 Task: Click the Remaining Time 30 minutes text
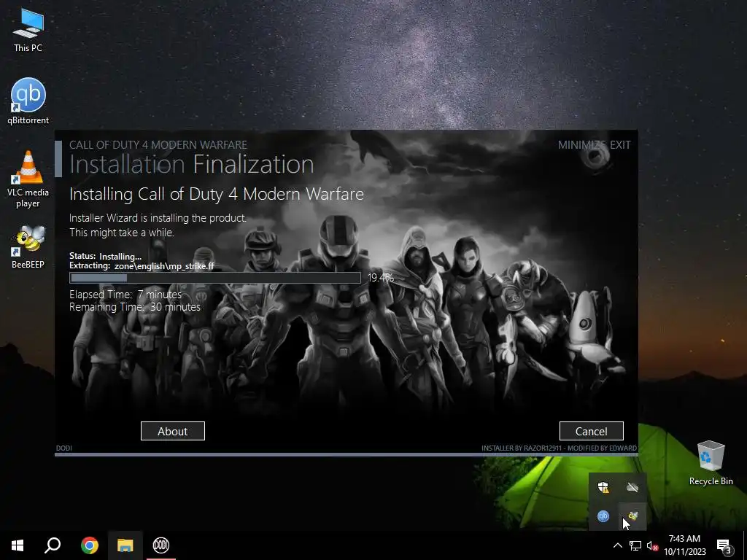click(135, 307)
